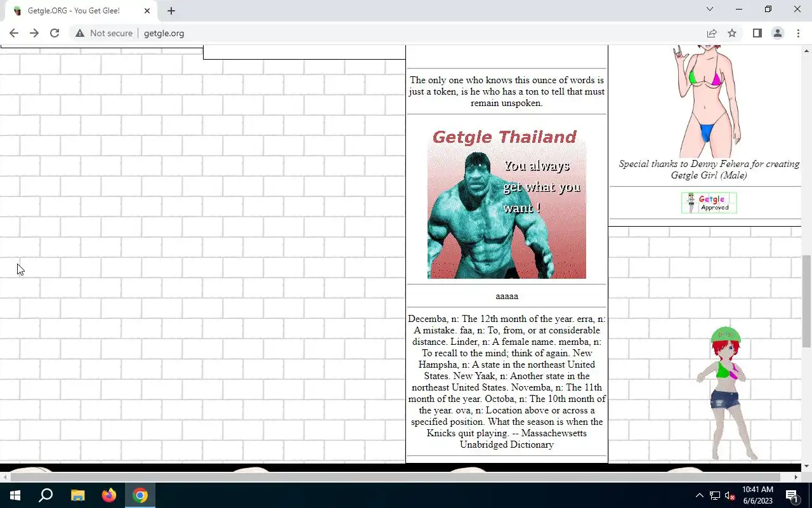Open the tab search chevron

[x=710, y=9]
